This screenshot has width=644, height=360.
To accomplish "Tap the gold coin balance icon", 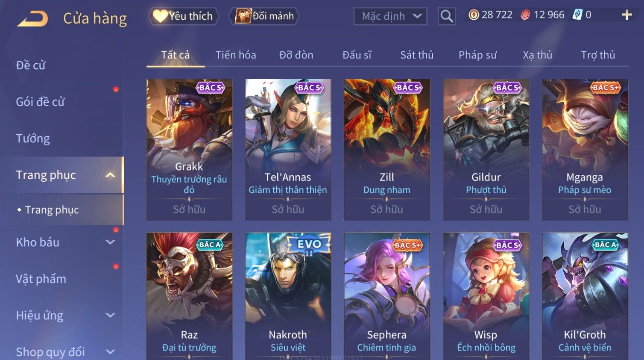I will click(x=474, y=15).
